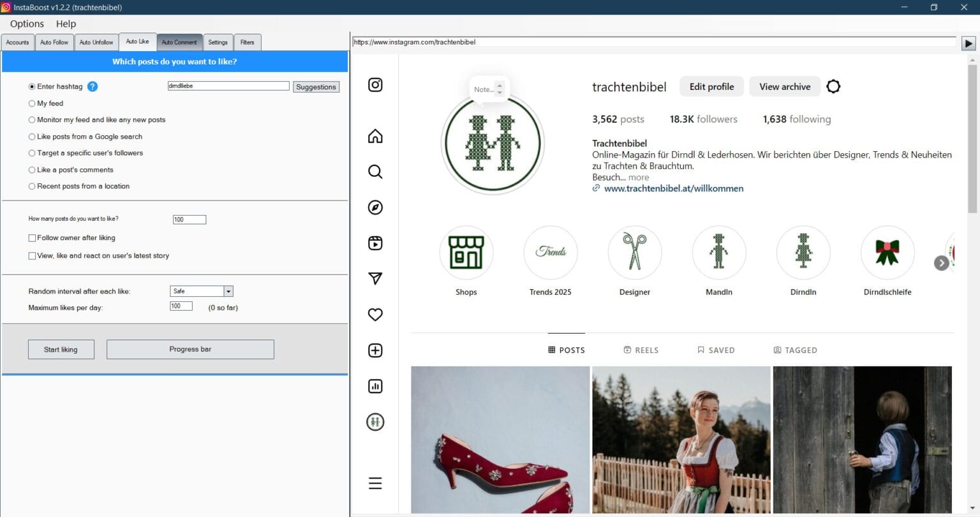The width and height of the screenshot is (980, 517).
Task: Select the 'Enter hashtag' radio button
Action: click(31, 86)
